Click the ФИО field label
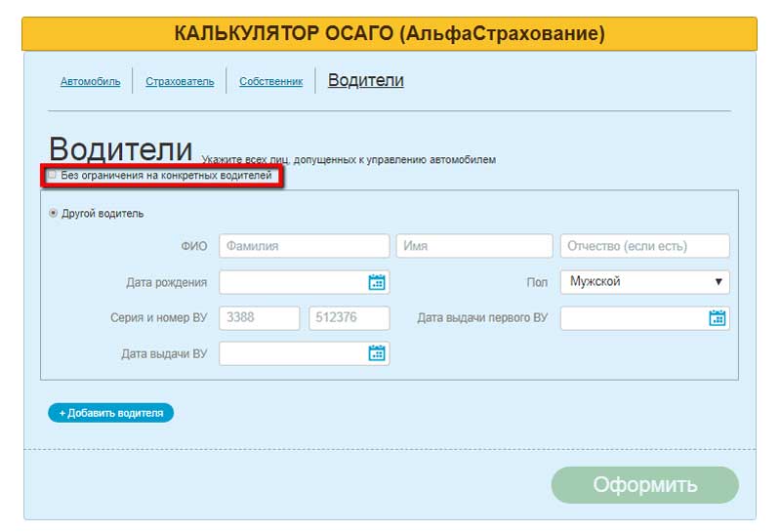Screen dimensions: 781x532 pyautogui.click(x=193, y=246)
